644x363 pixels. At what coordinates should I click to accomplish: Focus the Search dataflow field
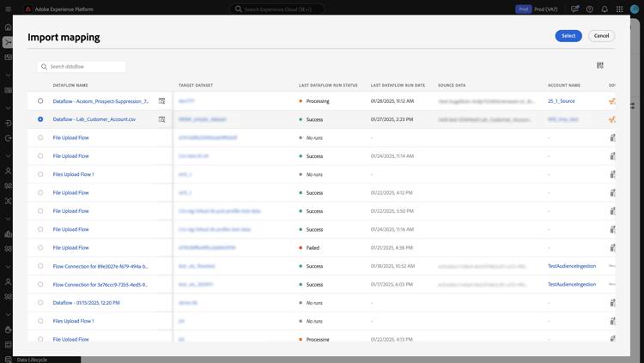pos(82,67)
